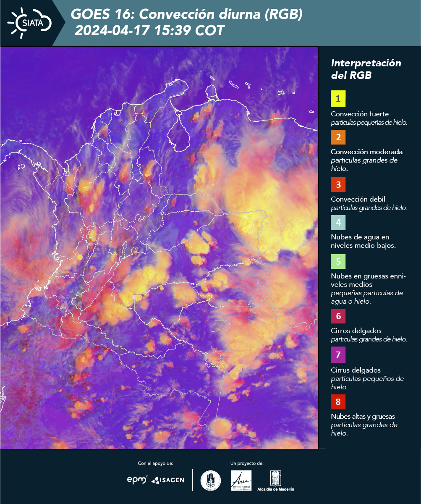This screenshot has height=504, width=421.
Task: Click the heading 'Interpretación del RGB'
Action: pos(366,69)
